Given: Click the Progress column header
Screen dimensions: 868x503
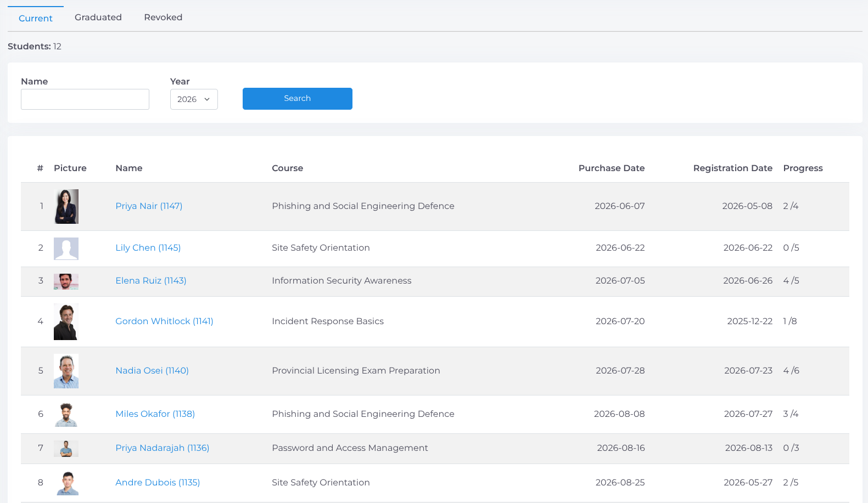Looking at the screenshot, I should [x=803, y=168].
